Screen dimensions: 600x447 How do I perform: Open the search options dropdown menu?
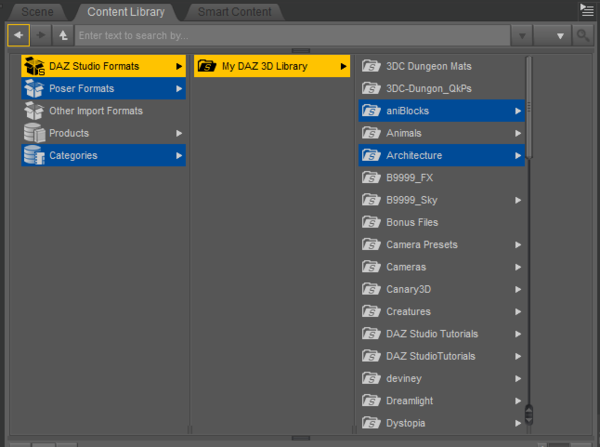pos(553,35)
